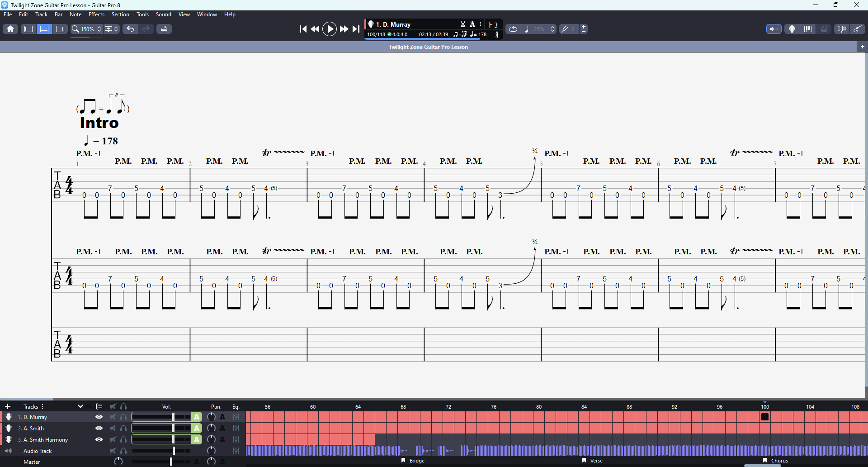Open the zoom level stepper arrows
This screenshot has width=868, height=467.
(x=99, y=29)
